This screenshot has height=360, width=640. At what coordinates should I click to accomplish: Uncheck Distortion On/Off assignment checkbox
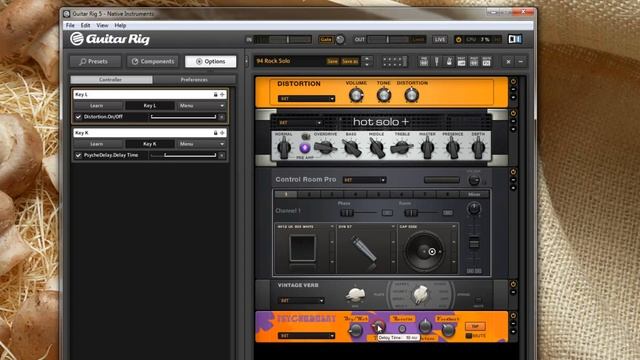pyautogui.click(x=78, y=117)
